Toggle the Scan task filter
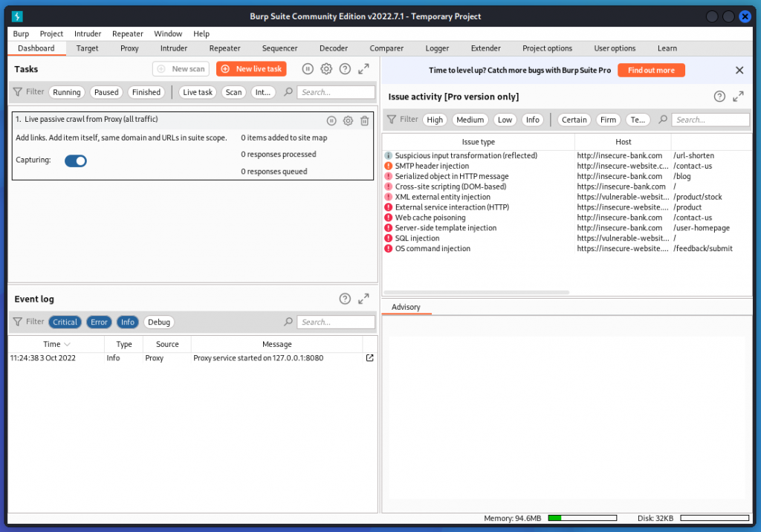Screen dimensions: 761x532 click(x=233, y=92)
